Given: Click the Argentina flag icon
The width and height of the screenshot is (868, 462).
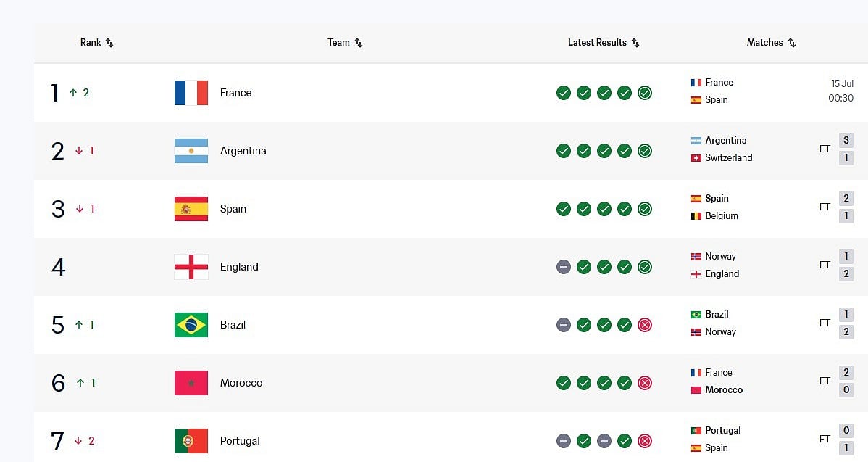Looking at the screenshot, I should [x=191, y=151].
